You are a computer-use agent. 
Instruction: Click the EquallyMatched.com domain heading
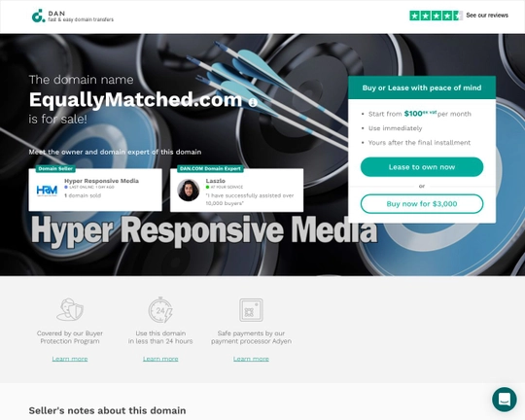pos(135,99)
